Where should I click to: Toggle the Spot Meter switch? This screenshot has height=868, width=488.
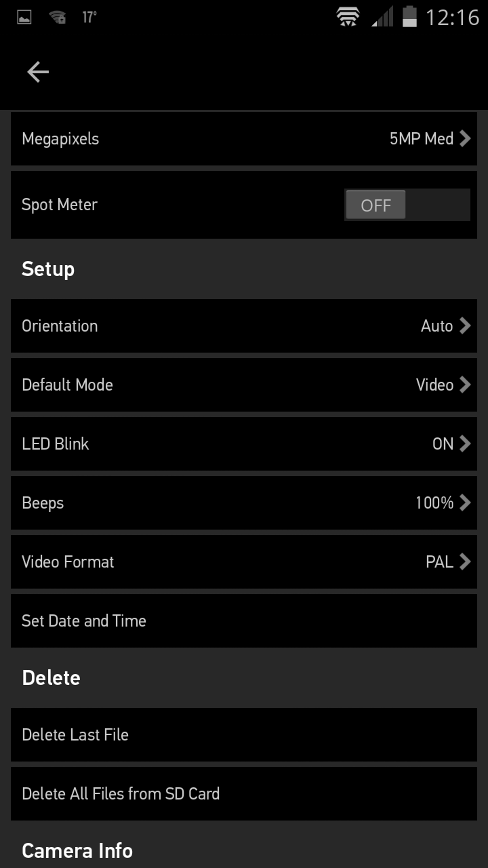[407, 205]
